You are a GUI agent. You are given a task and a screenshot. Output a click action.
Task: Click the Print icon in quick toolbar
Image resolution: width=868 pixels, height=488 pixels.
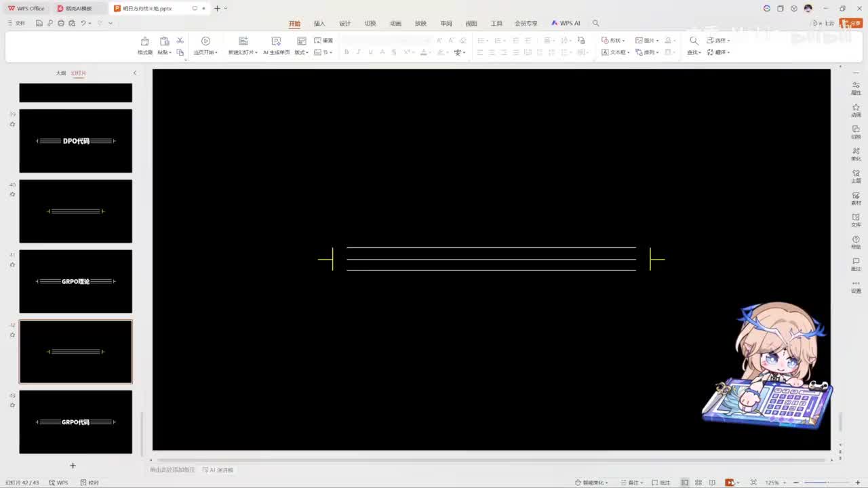pyautogui.click(x=61, y=23)
